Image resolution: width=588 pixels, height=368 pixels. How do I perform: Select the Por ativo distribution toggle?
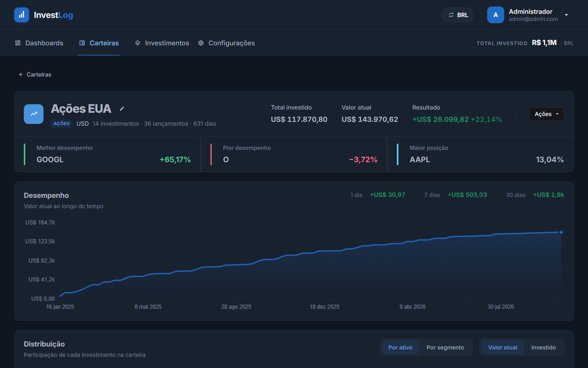click(400, 347)
